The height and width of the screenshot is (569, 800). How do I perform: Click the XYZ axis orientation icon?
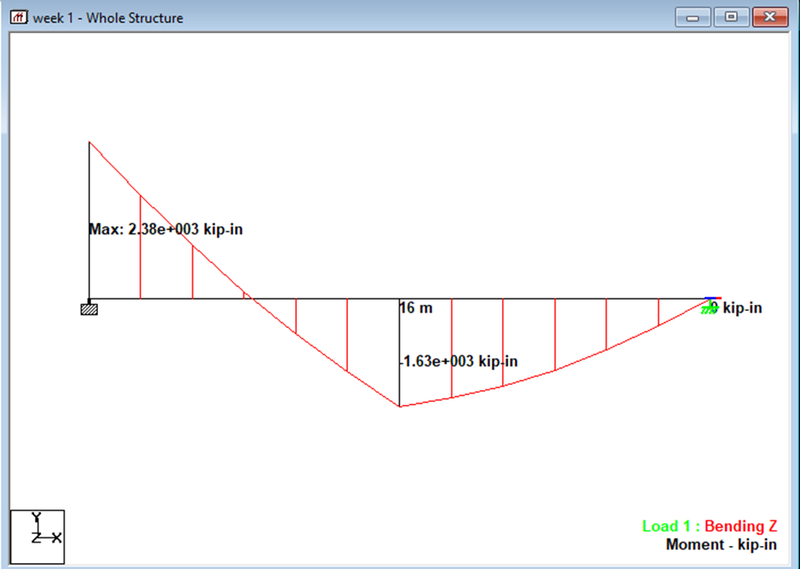pos(37,536)
